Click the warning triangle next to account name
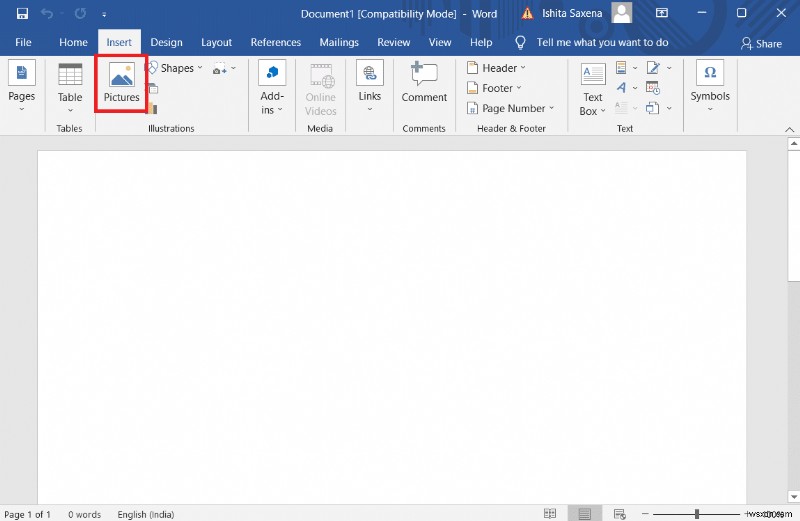The image size is (800, 521). 527,14
